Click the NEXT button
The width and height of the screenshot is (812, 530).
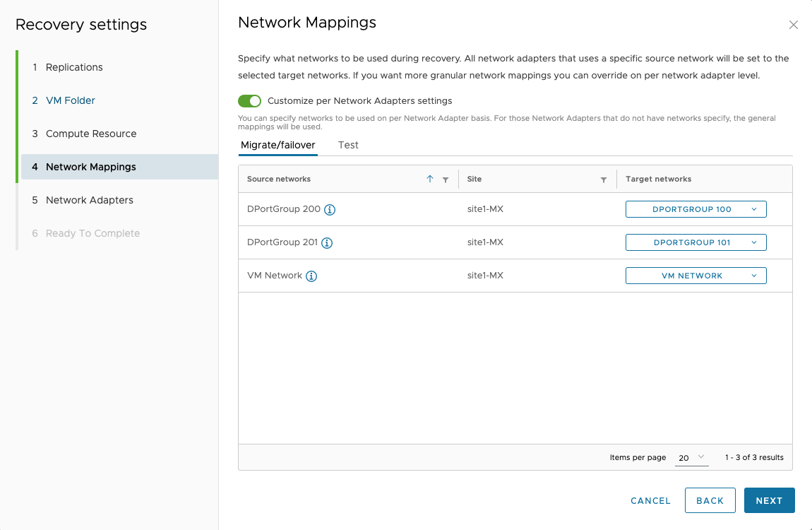(769, 500)
